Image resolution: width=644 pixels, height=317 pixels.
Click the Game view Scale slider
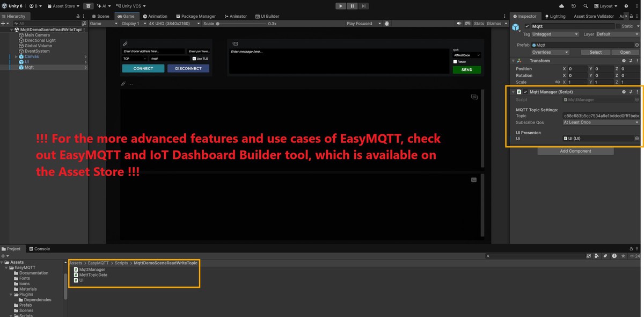[240, 24]
